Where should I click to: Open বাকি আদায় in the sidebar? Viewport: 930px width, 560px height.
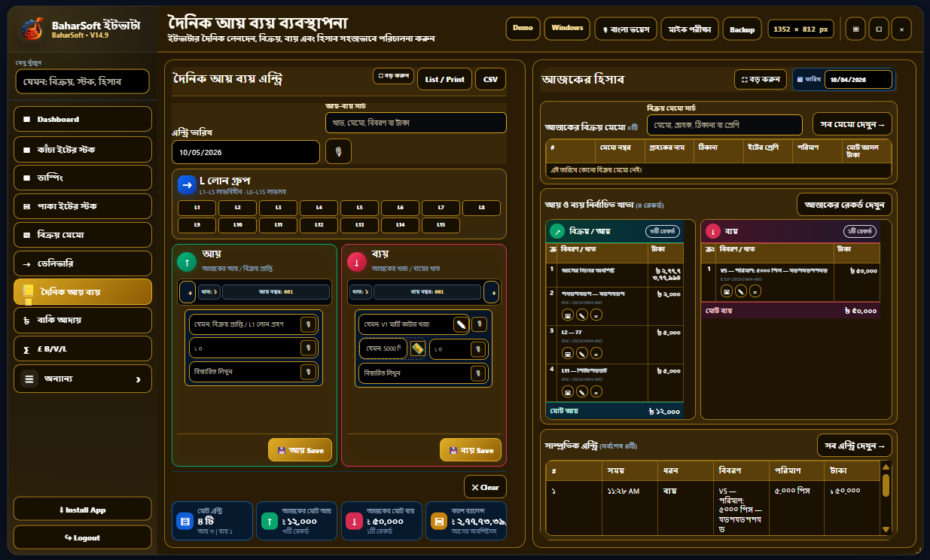click(x=83, y=320)
